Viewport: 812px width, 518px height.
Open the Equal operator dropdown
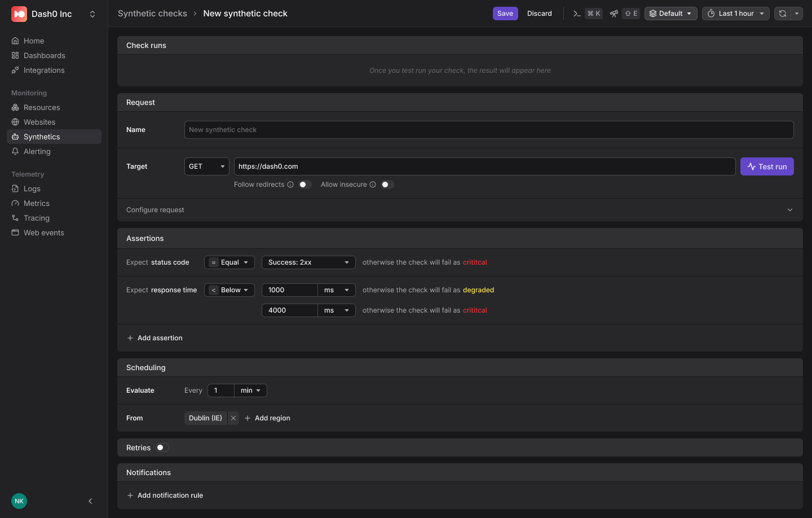[x=230, y=262]
